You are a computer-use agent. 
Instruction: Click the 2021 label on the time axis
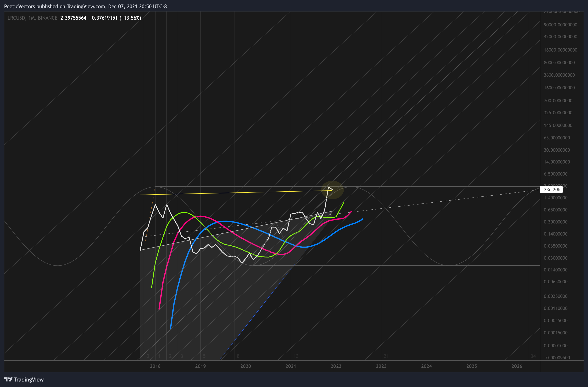click(x=291, y=366)
